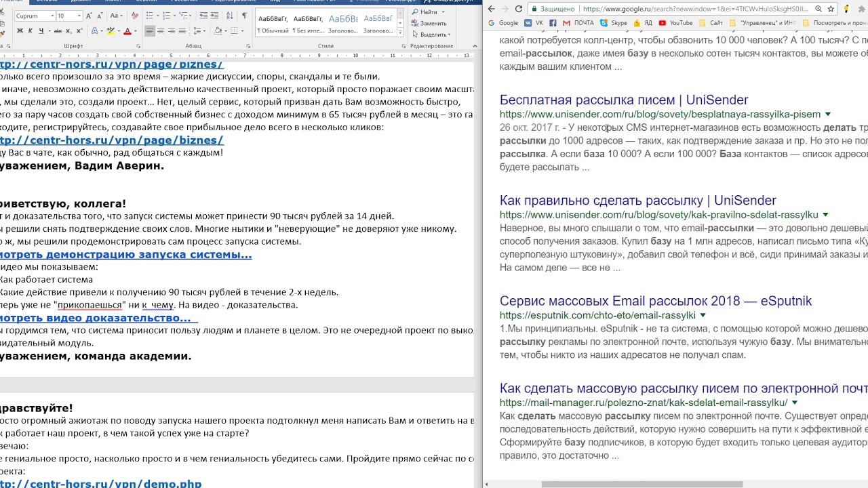Apply yellow text highlight color
This screenshot has height=488, width=868.
click(x=111, y=30)
